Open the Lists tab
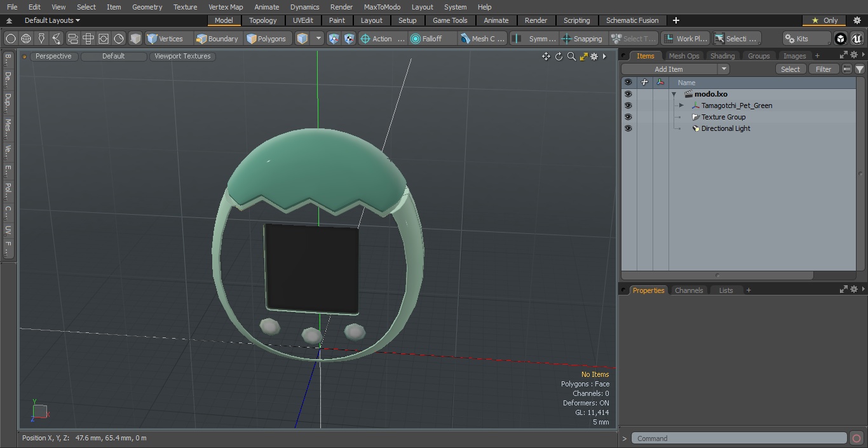 [x=726, y=290]
